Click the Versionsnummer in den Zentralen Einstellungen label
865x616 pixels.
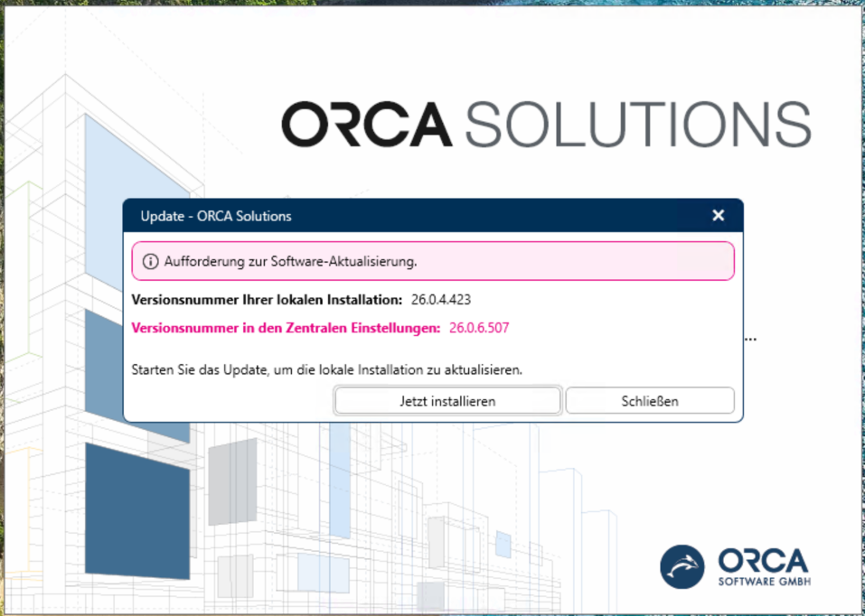286,328
